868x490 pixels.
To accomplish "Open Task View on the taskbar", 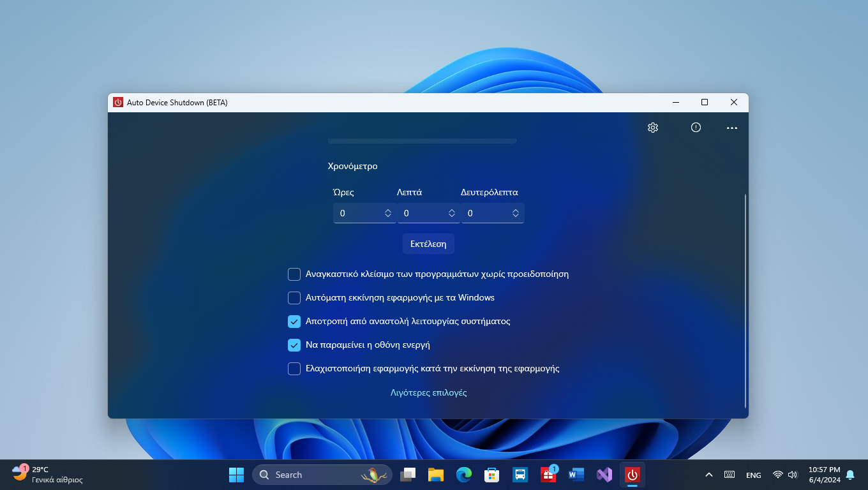I will point(408,475).
